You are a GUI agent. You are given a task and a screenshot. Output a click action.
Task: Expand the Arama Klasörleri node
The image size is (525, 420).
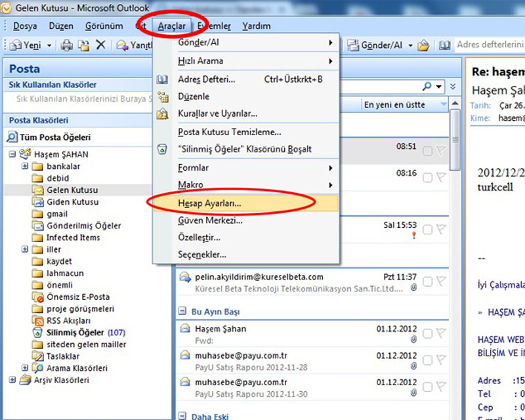point(24,367)
